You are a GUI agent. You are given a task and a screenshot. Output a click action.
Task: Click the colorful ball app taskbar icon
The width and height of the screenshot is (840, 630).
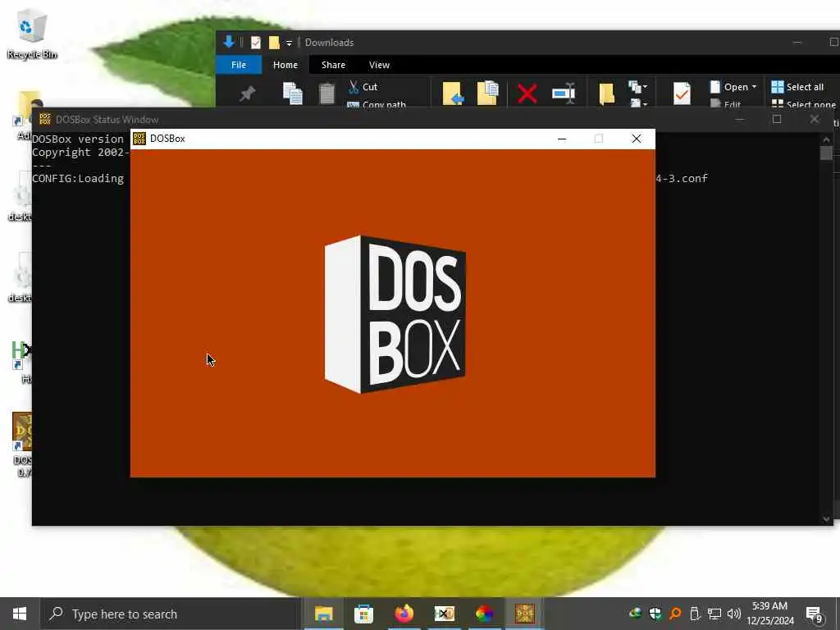click(x=484, y=614)
